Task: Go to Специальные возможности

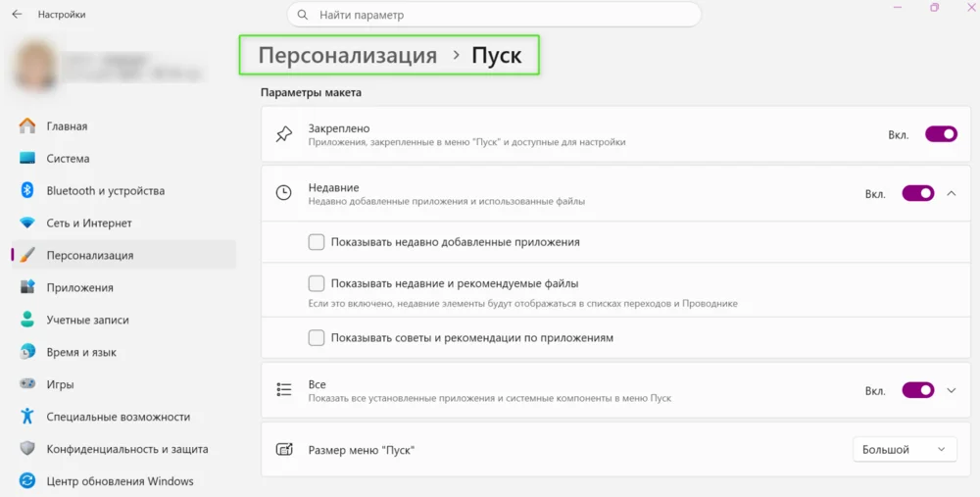Action: click(123, 417)
